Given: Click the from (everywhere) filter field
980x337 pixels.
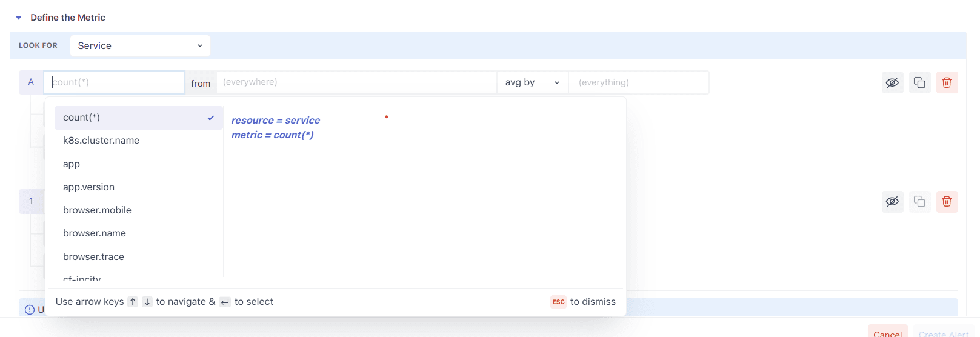Looking at the screenshot, I should [x=356, y=82].
